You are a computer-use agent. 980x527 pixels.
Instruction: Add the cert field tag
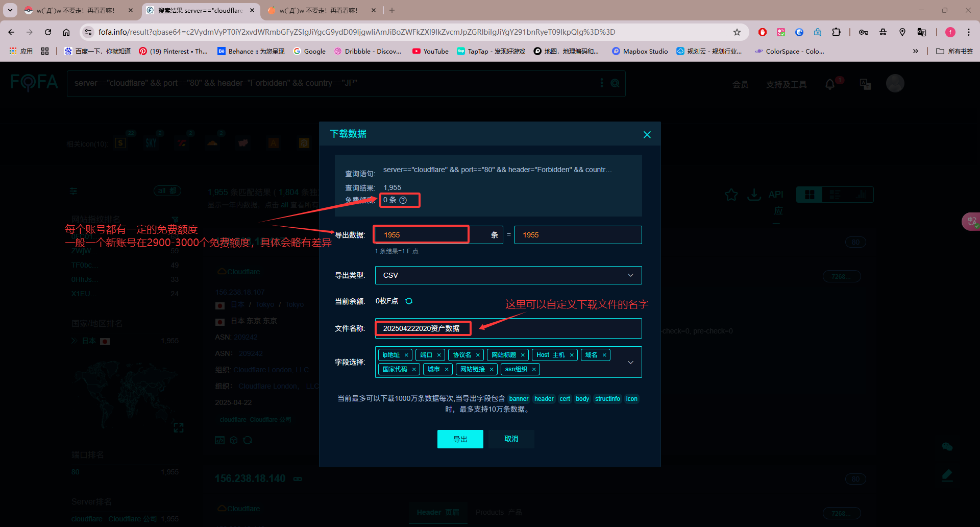tap(565, 399)
